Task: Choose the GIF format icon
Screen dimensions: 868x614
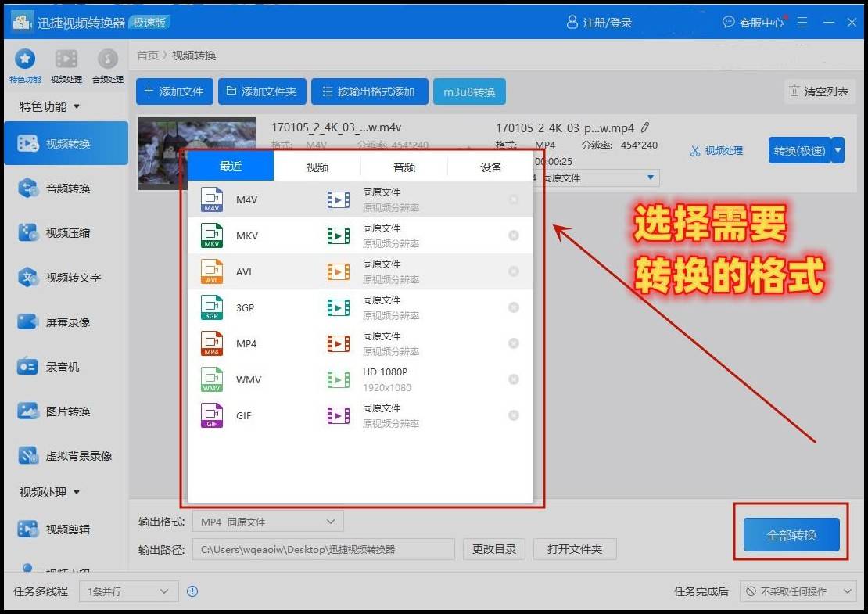Action: point(212,415)
